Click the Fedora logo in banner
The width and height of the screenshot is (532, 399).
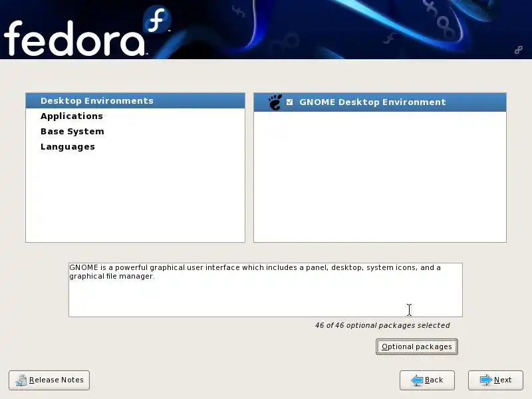tap(88, 31)
